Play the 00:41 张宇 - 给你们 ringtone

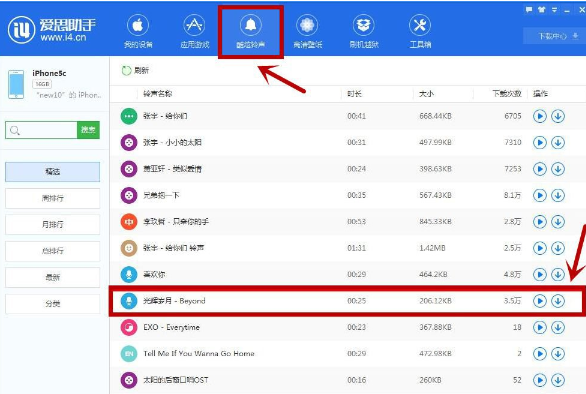pyautogui.click(x=540, y=116)
